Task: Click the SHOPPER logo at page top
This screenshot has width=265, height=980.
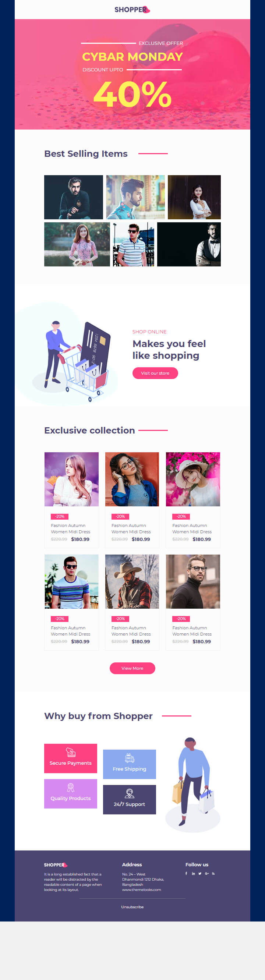Action: click(x=132, y=10)
